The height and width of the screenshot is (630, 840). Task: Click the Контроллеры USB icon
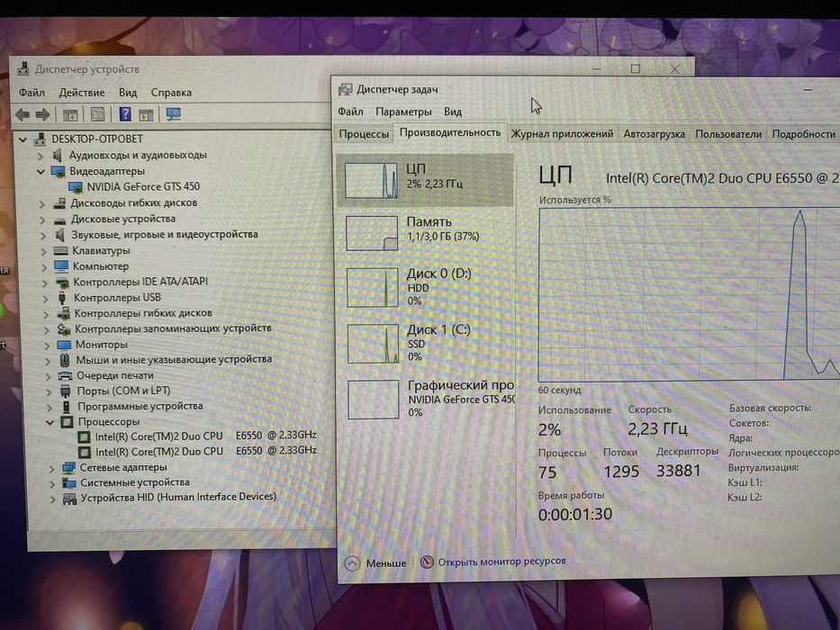click(x=62, y=297)
